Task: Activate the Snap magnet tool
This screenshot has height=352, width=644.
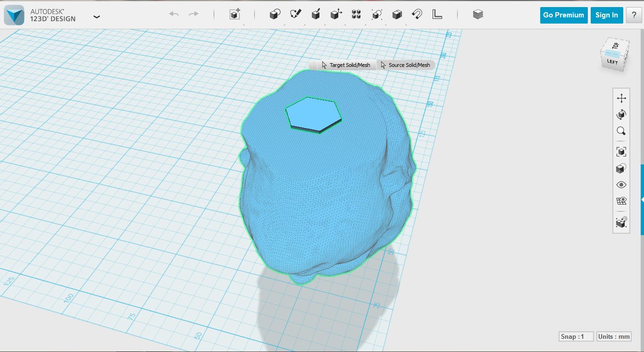Action: pyautogui.click(x=417, y=14)
